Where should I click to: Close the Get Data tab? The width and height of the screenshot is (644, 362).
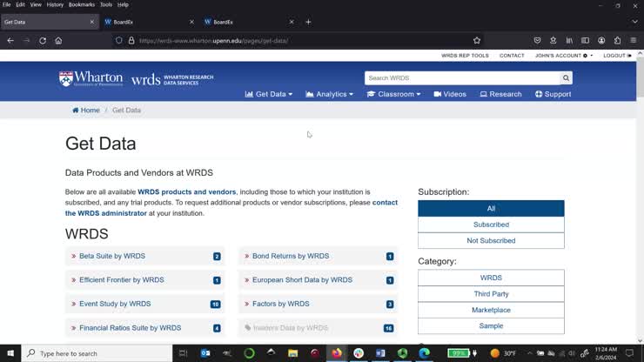pos(91,22)
